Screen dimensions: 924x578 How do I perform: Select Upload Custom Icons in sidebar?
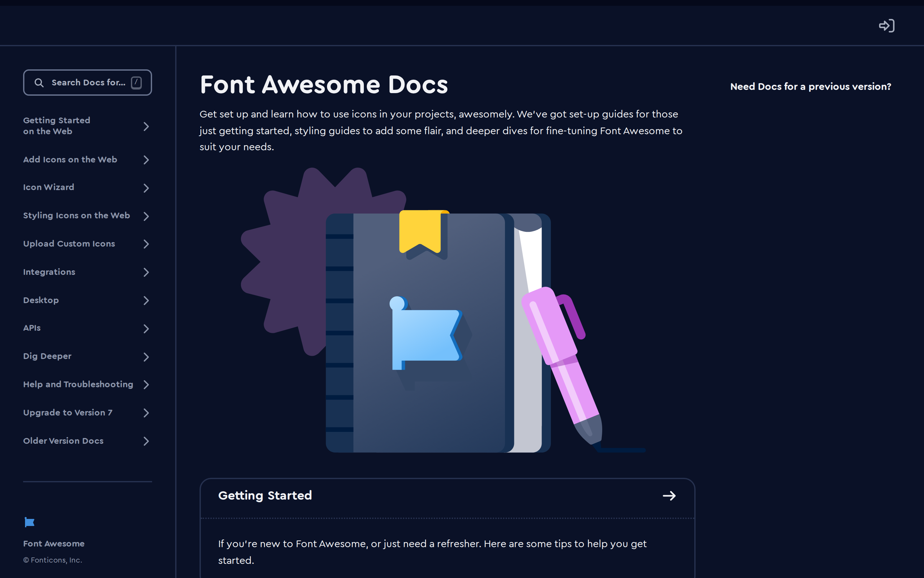[x=69, y=243]
